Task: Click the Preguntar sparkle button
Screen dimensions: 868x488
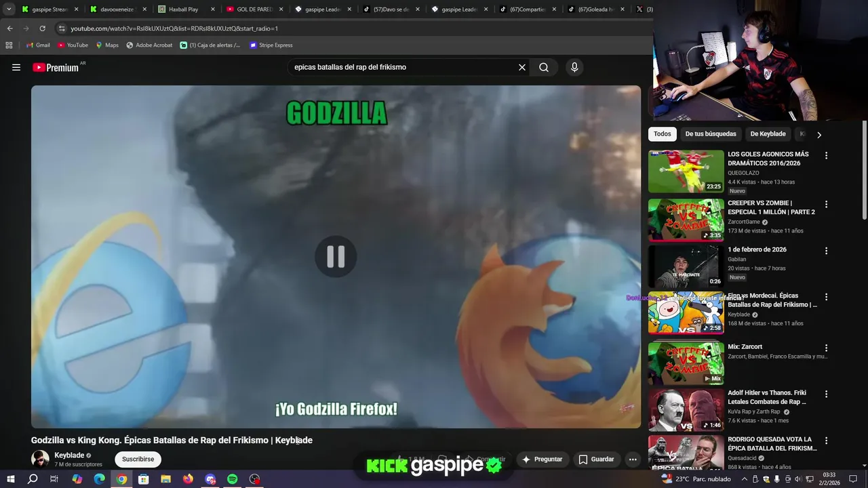Action: coord(542,459)
